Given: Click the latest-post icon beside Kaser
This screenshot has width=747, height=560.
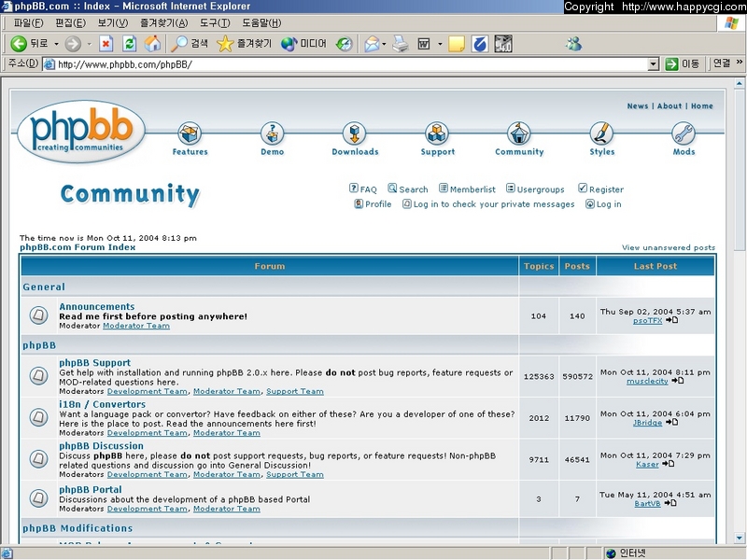Looking at the screenshot, I should [669, 464].
